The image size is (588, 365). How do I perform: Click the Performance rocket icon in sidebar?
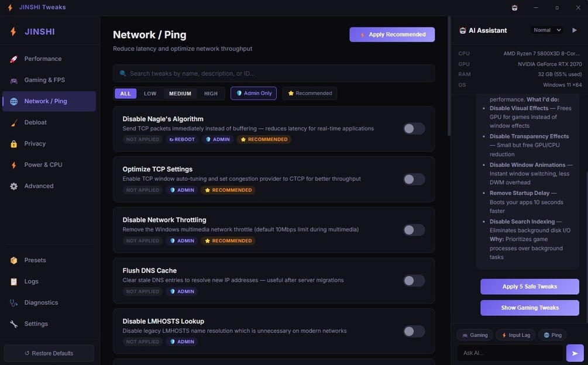click(13, 59)
